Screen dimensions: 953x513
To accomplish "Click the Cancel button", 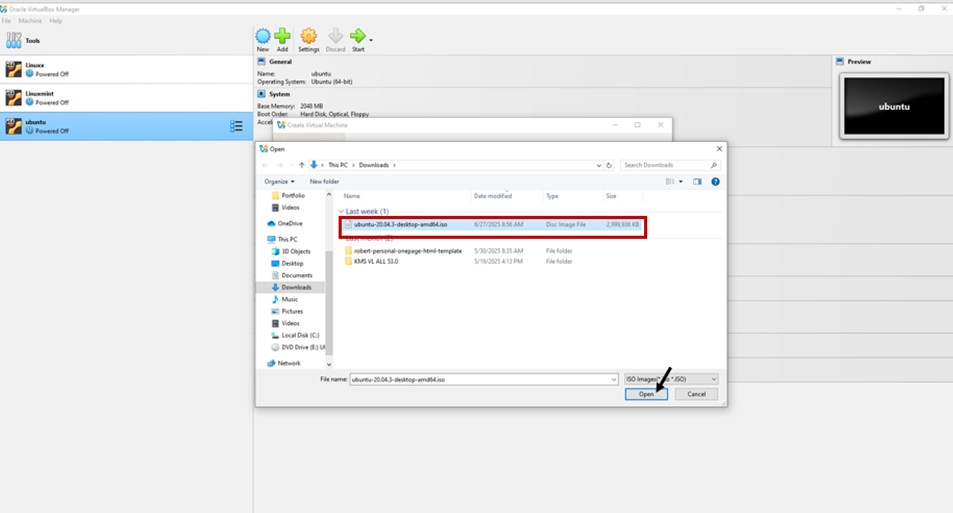I will tap(696, 394).
